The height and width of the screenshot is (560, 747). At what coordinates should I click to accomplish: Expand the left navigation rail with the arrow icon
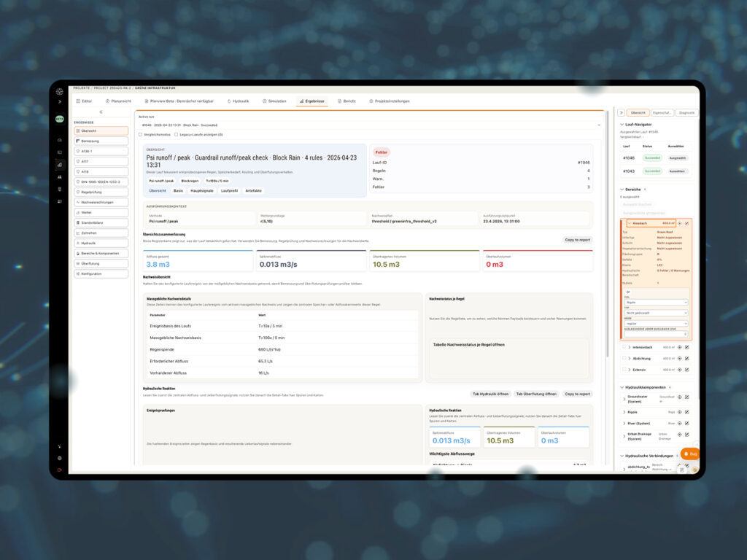point(60,101)
